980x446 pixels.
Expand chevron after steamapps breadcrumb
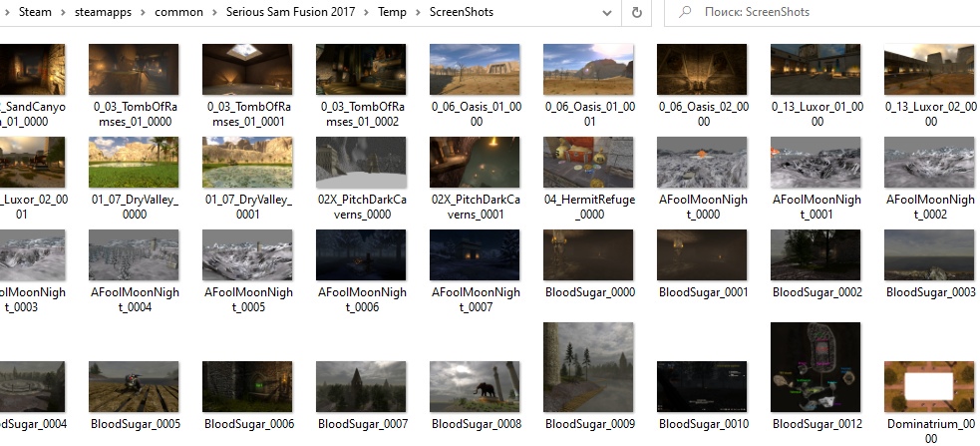(144, 12)
